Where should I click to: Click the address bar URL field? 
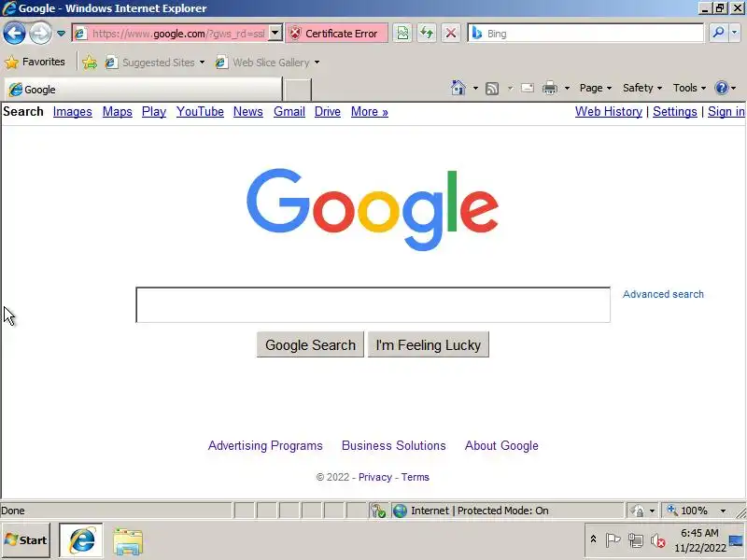click(x=177, y=34)
